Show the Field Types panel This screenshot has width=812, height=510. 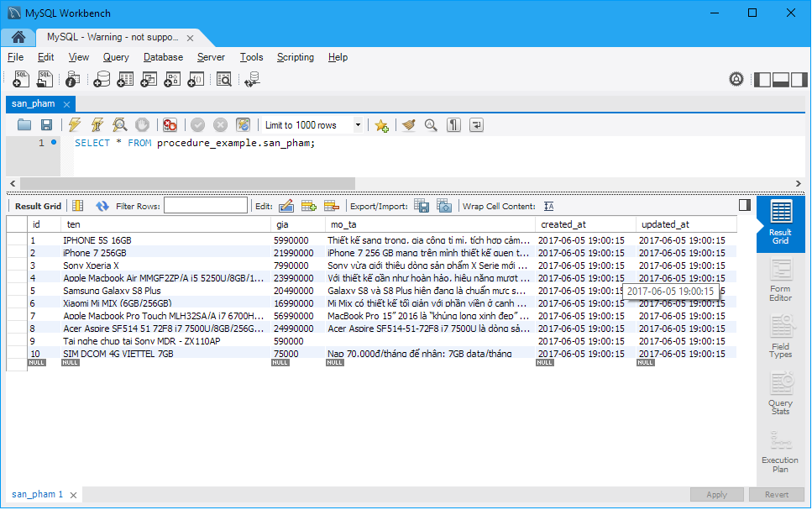pos(780,337)
